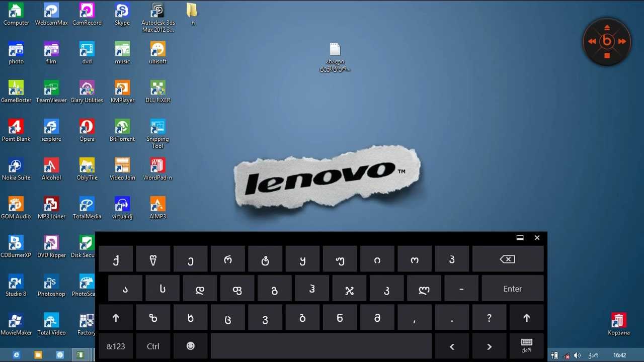Select the TeamViewer desktop icon

(x=51, y=92)
